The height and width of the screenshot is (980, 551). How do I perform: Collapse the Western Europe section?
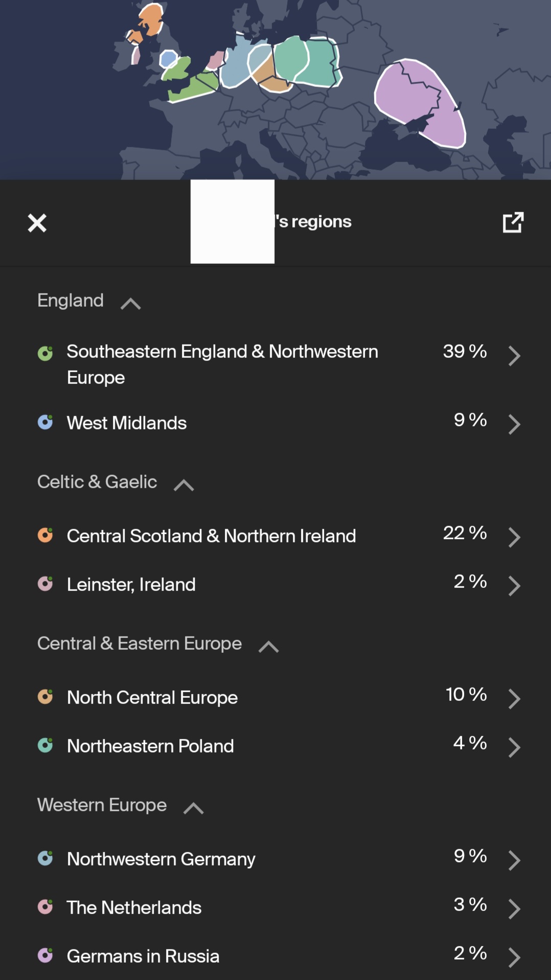tap(193, 808)
